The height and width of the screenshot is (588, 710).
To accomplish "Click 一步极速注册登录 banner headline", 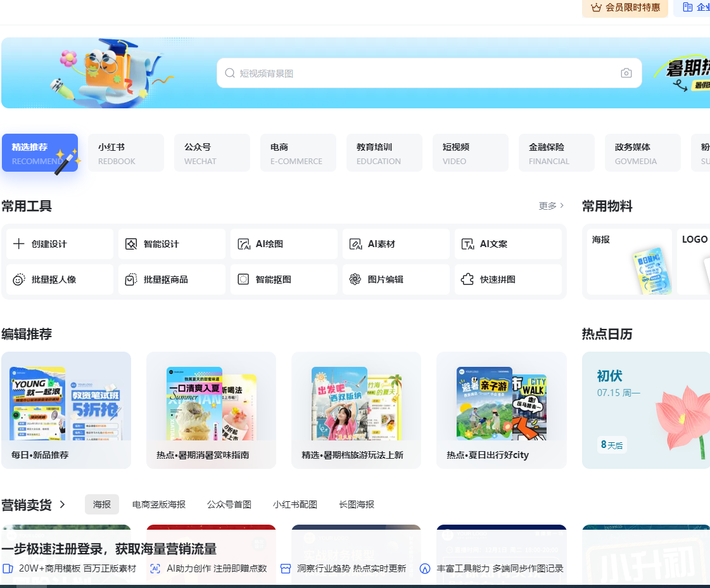I will [109, 549].
